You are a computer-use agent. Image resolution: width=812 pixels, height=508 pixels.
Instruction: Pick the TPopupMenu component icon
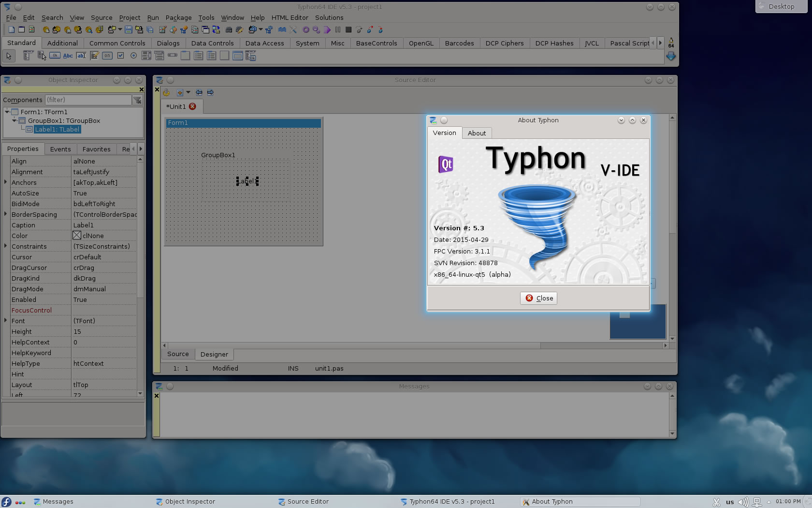[42, 56]
